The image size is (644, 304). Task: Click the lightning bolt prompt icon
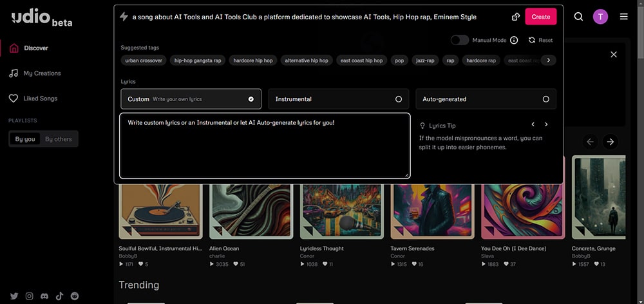point(124,17)
